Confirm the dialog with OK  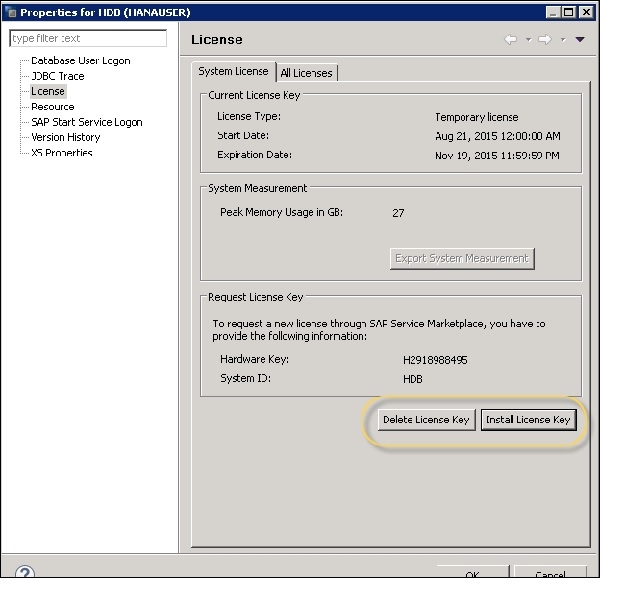pos(472,575)
